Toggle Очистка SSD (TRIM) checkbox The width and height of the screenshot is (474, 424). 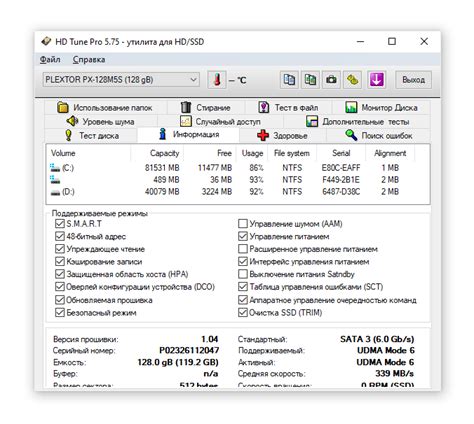(x=243, y=312)
